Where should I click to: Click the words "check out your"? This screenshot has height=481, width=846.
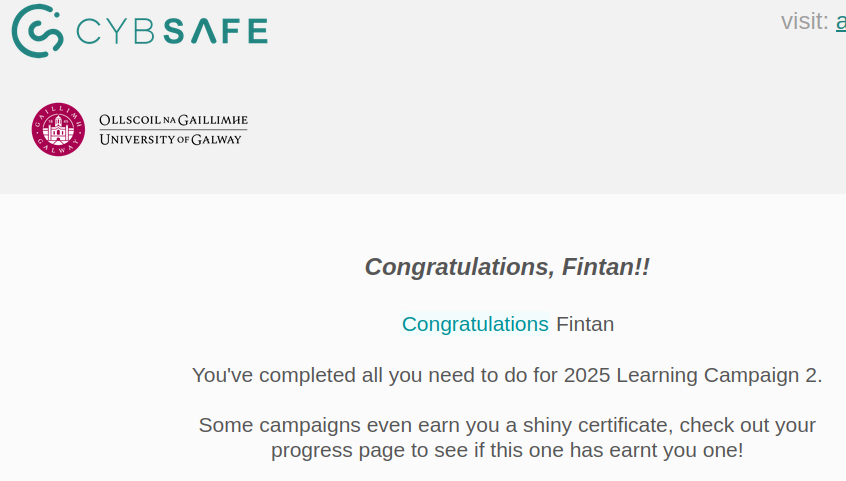coord(745,425)
